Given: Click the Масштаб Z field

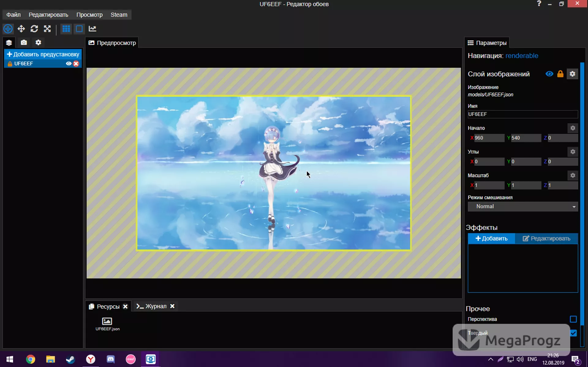Looking at the screenshot, I should pos(563,185).
